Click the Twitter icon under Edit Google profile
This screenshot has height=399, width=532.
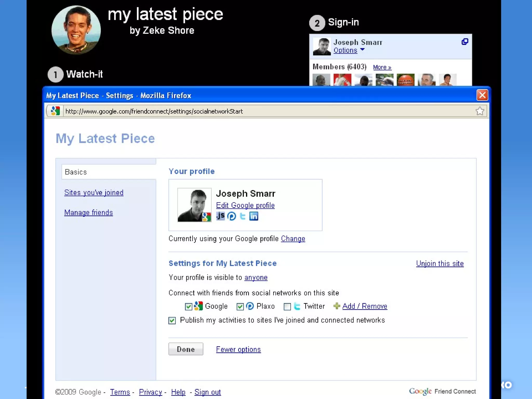pyautogui.click(x=243, y=216)
